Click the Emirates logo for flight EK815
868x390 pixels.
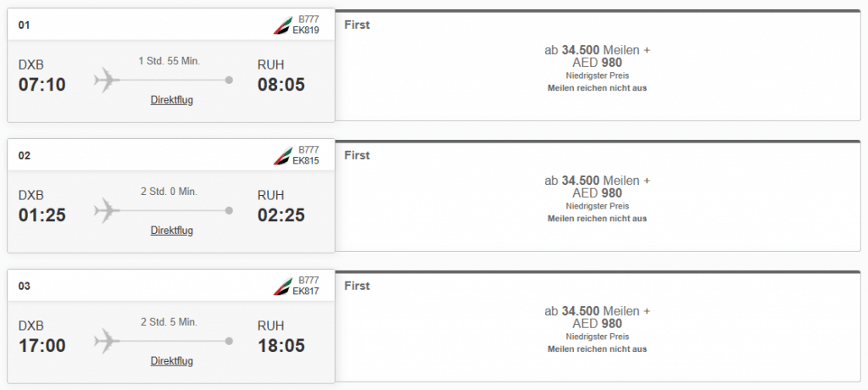[282, 156]
